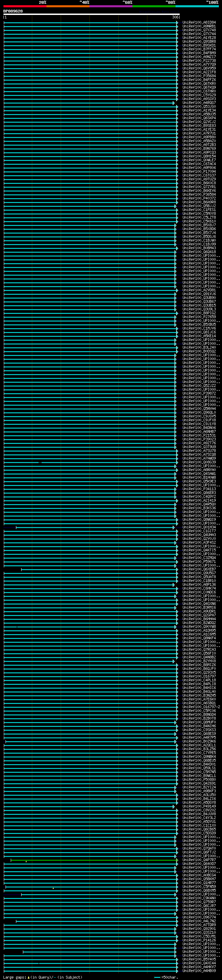Click the red ~20% identity color segment
This screenshot has width=222, height=980.
(x=25, y=6)
